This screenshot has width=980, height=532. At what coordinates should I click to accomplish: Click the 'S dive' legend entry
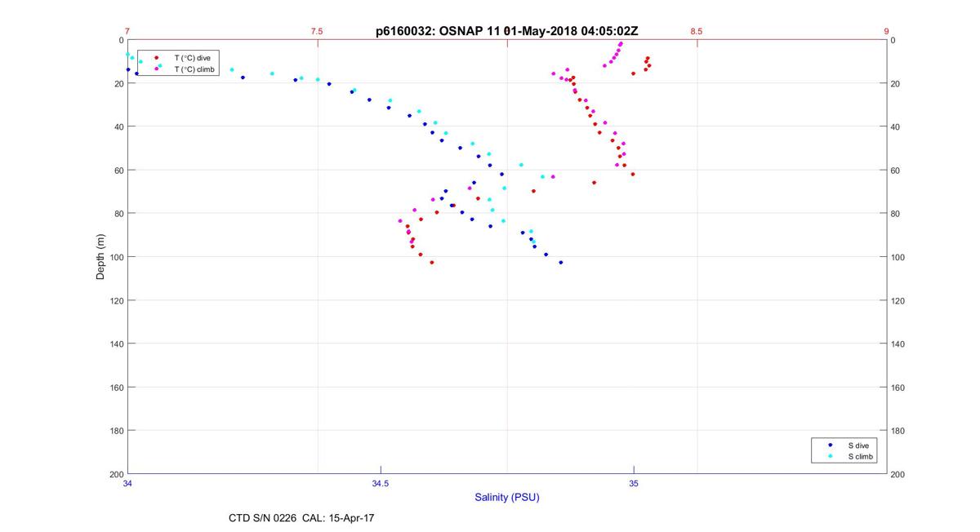[857, 446]
